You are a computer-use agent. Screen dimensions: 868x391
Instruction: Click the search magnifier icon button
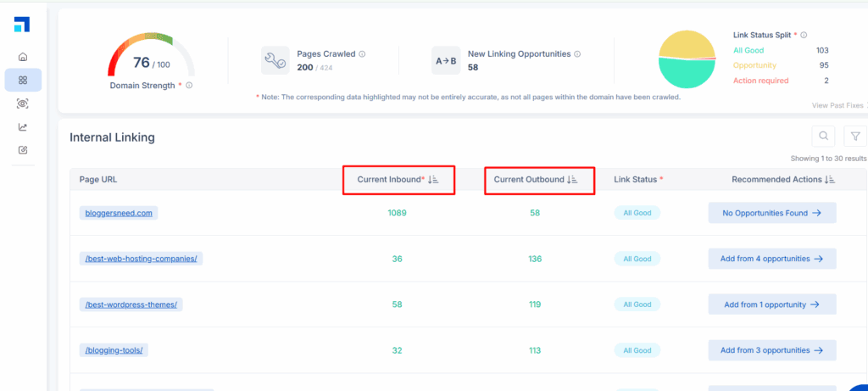pos(823,136)
